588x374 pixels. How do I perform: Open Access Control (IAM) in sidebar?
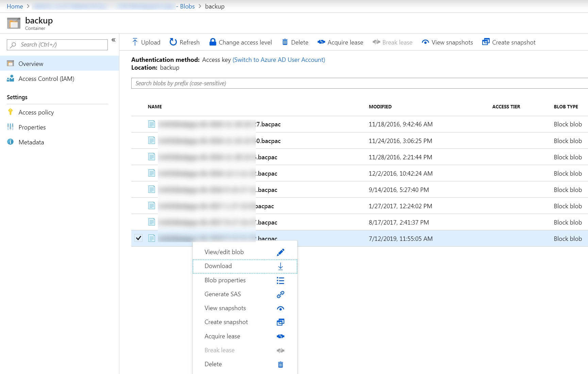pos(46,79)
